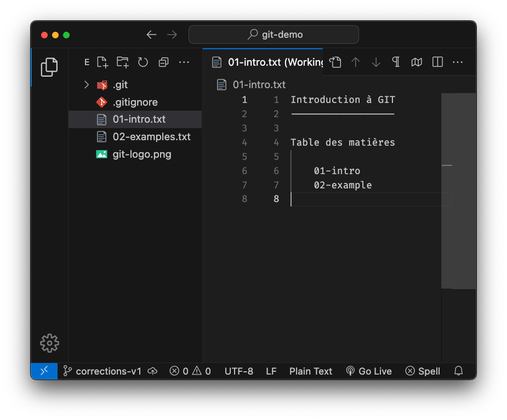Click the diff overview minimap slider
Viewport: 507px width, 420px height.
click(458, 191)
